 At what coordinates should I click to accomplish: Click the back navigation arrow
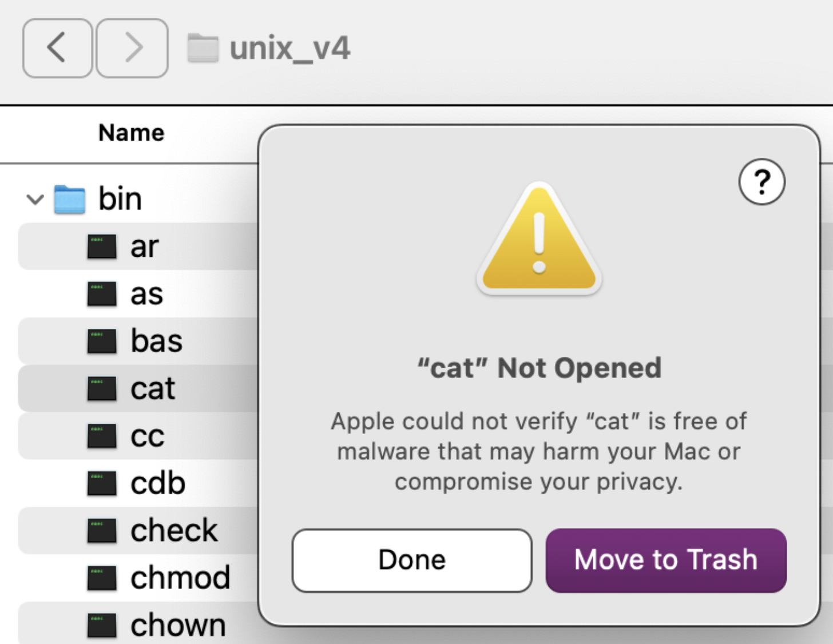click(x=57, y=47)
